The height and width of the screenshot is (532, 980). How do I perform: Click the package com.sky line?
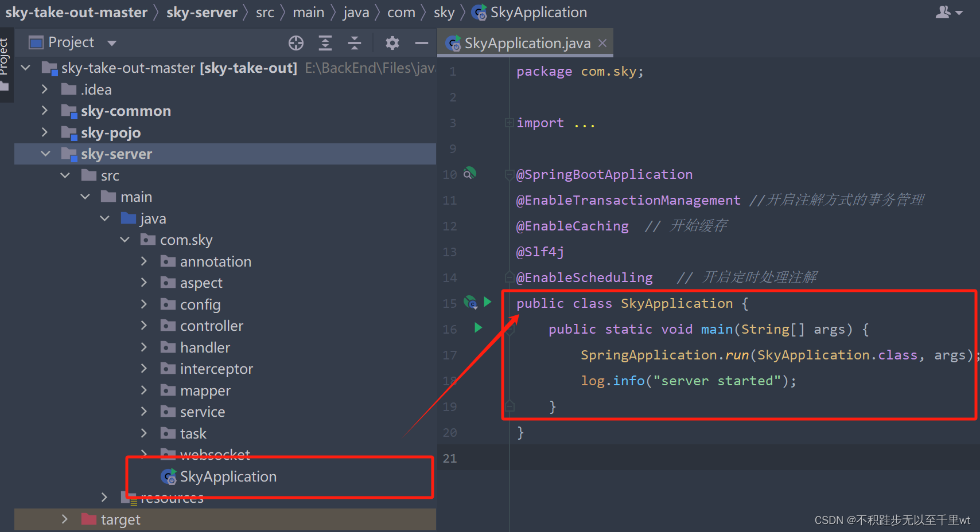pyautogui.click(x=580, y=71)
